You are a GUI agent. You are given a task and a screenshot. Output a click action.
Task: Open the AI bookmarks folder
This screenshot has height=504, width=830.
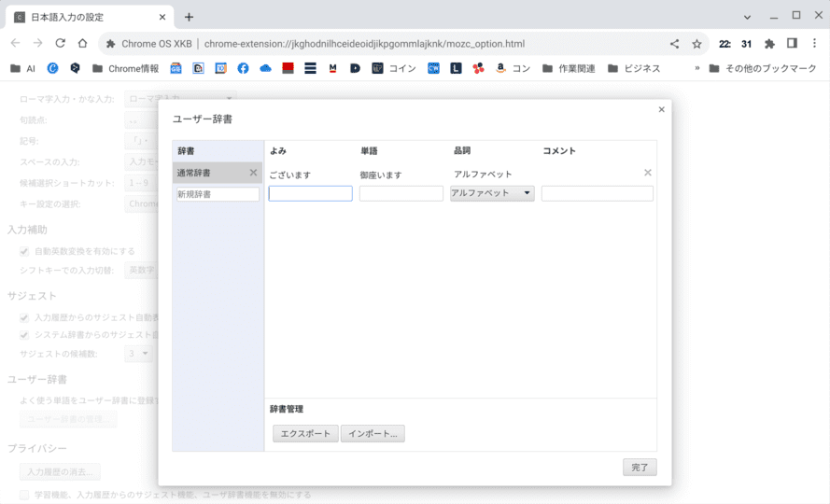click(22, 68)
